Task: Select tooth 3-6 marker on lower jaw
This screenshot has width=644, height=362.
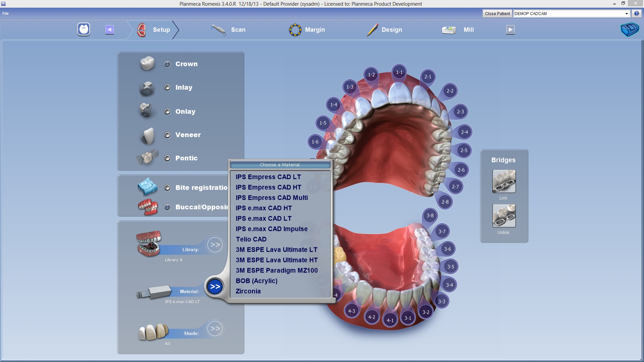Action: pyautogui.click(x=447, y=249)
